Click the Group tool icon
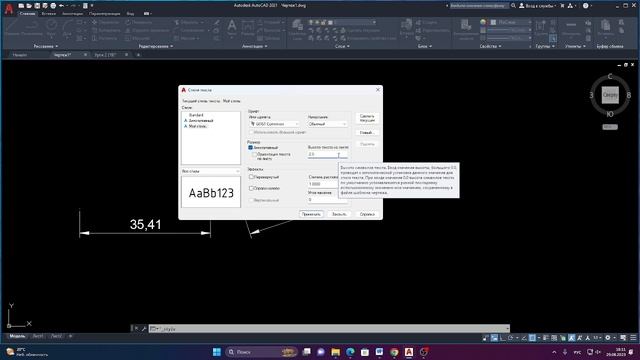 pyautogui.click(x=540, y=28)
